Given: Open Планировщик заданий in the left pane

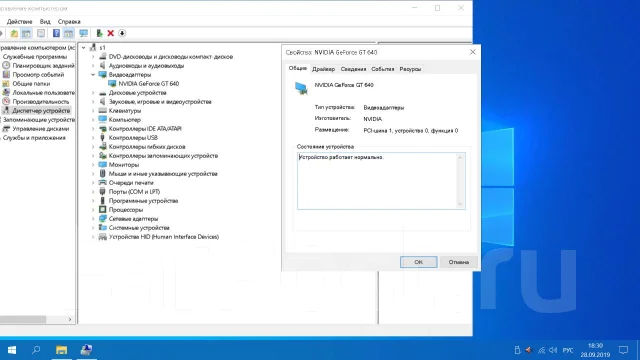Looking at the screenshot, I should [x=43, y=66].
